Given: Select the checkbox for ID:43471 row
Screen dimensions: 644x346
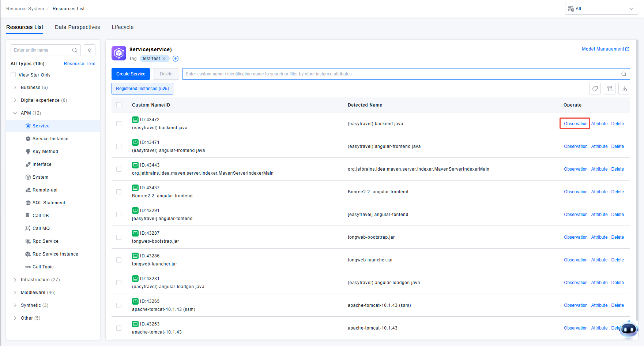Looking at the screenshot, I should click(119, 146).
